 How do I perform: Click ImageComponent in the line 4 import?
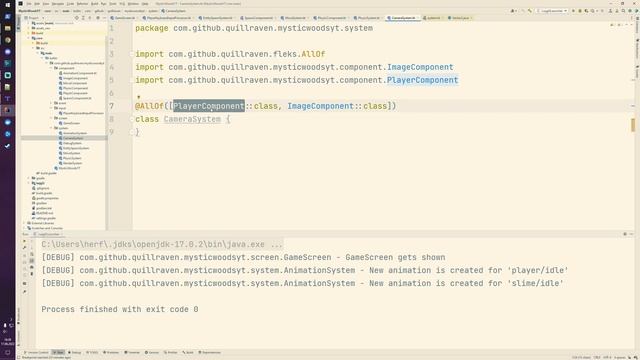pos(420,67)
